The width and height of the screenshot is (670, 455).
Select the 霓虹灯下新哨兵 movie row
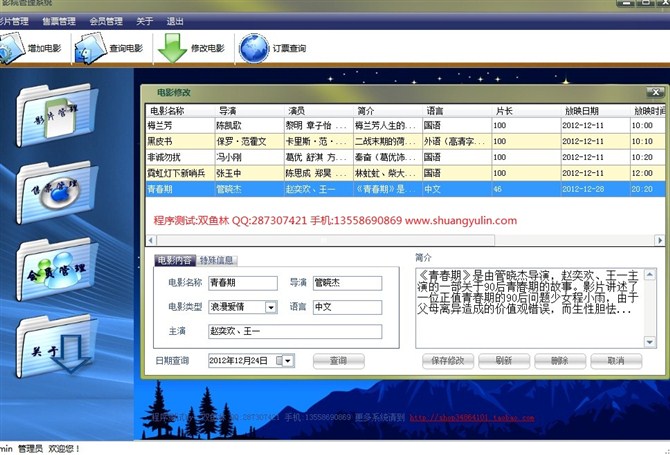[x=405, y=173]
